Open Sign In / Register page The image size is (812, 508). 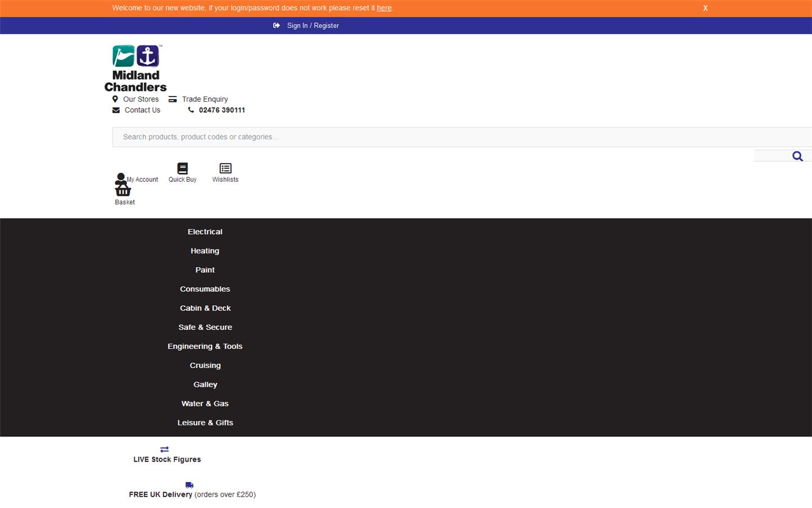[312, 25]
